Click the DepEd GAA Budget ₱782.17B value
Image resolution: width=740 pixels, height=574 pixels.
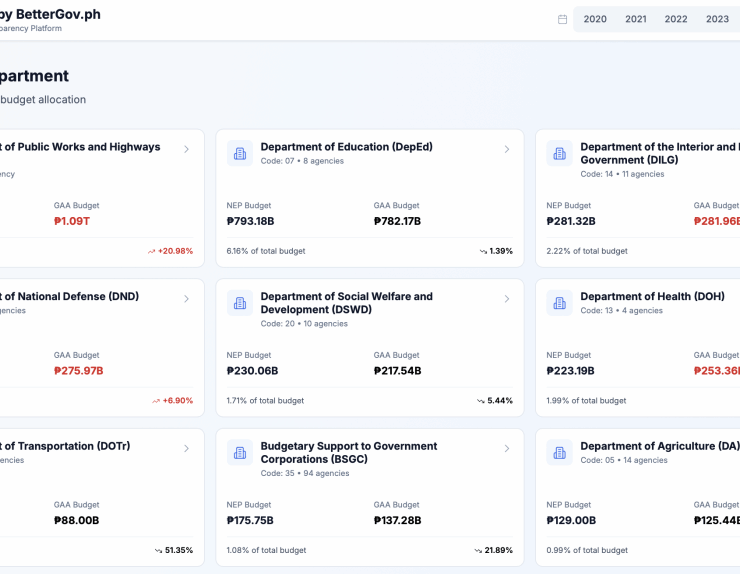point(397,221)
